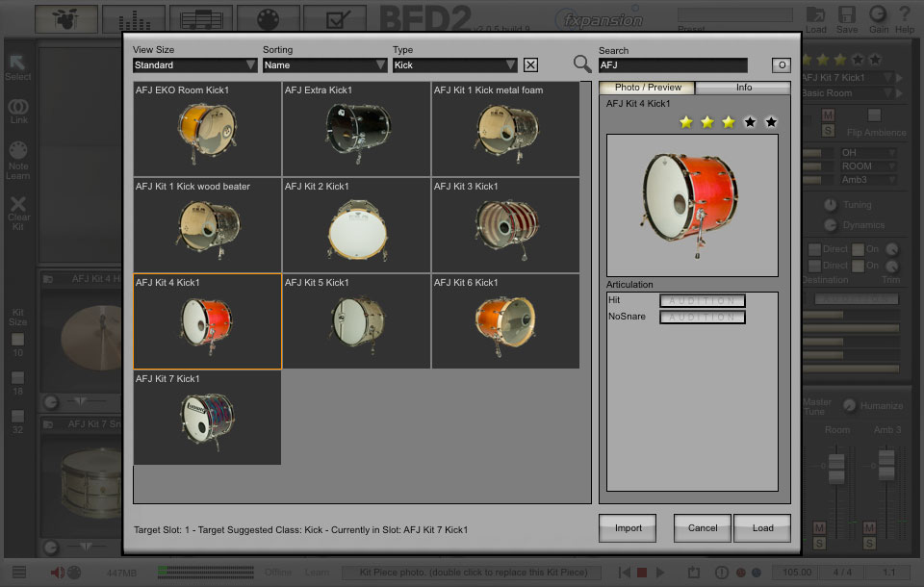Open the Preferences checkmark page icon

335,19
